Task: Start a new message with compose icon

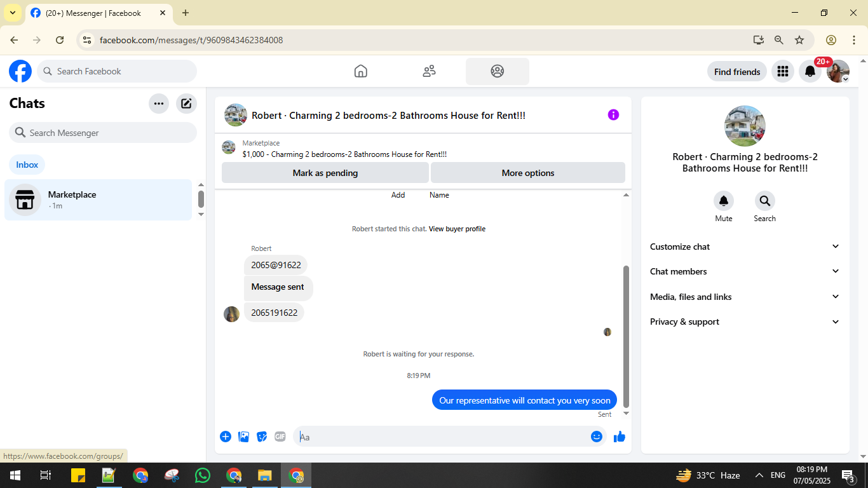Action: pyautogui.click(x=186, y=104)
